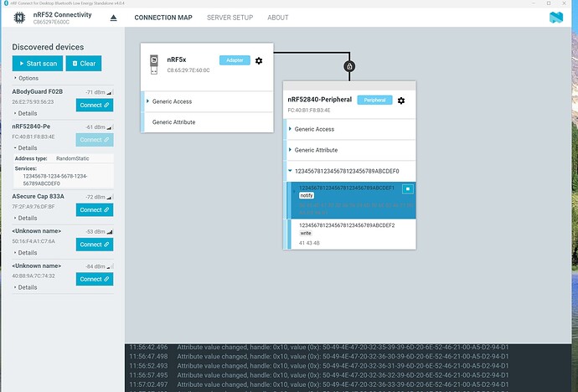Screen dimensions: 578x392
Task: Click the log entry at 11:56:57.495
Action: (x=319, y=375)
